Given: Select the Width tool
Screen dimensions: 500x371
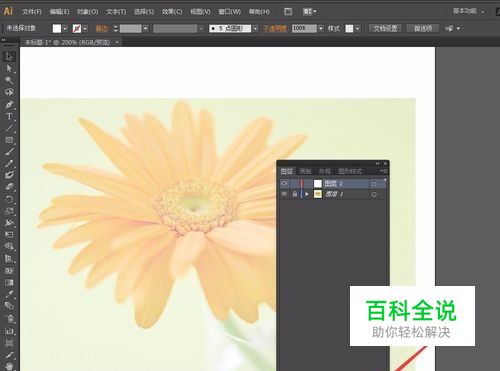Looking at the screenshot, I should pos(9,223).
